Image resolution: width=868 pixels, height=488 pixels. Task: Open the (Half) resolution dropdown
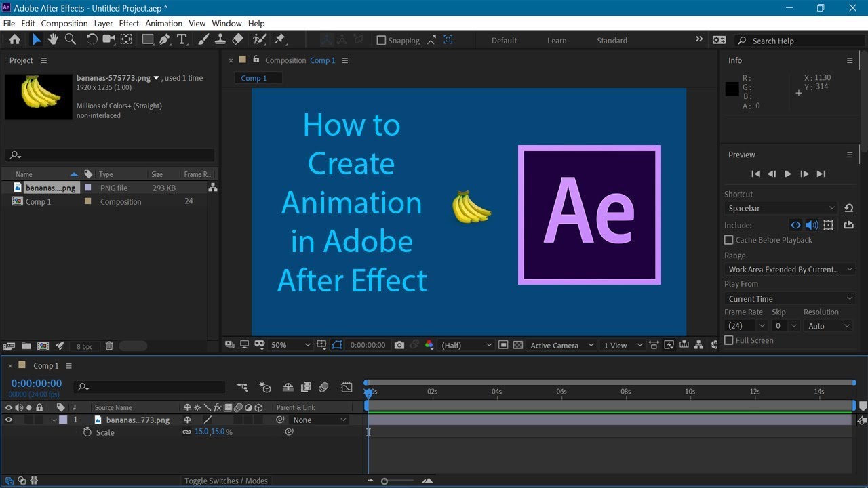click(x=467, y=345)
